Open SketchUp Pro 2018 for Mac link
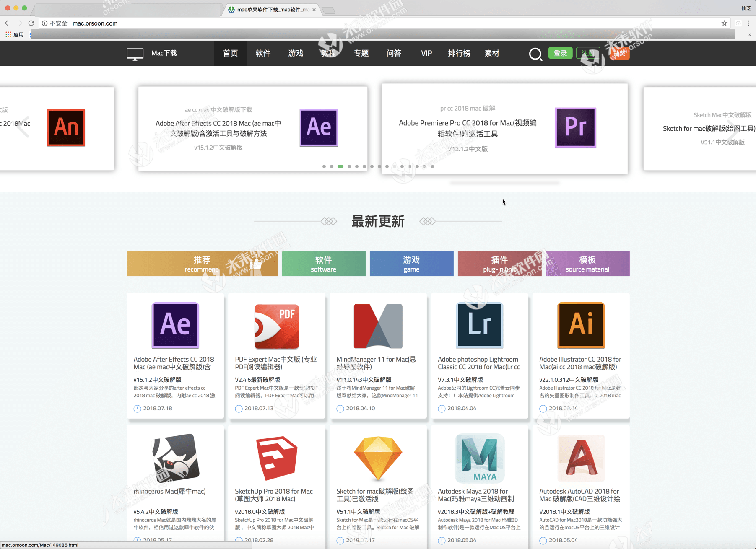This screenshot has height=549, width=756. pyautogui.click(x=274, y=495)
